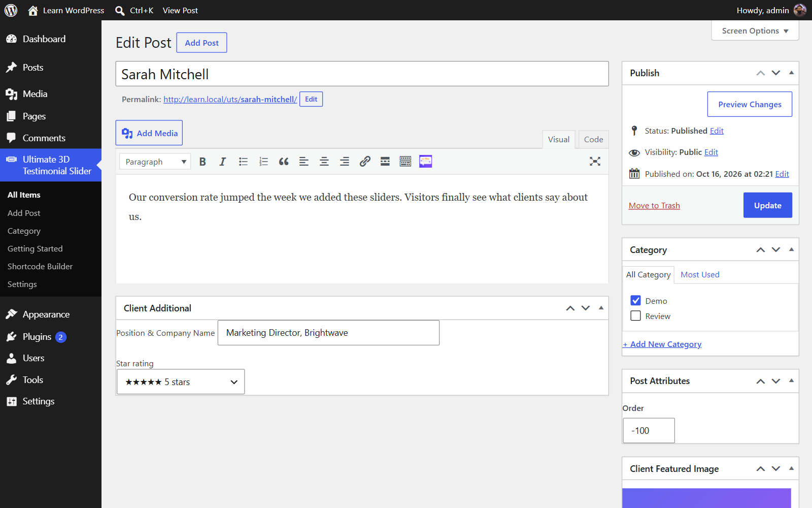This screenshot has height=508, width=812.
Task: Open Shortcode Builder submenu item
Action: pos(40,266)
